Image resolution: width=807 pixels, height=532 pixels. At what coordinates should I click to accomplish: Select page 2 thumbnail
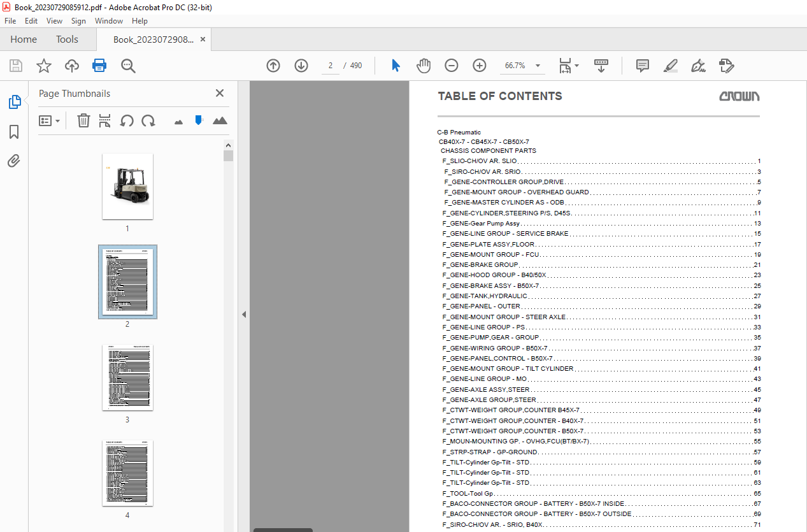click(127, 282)
